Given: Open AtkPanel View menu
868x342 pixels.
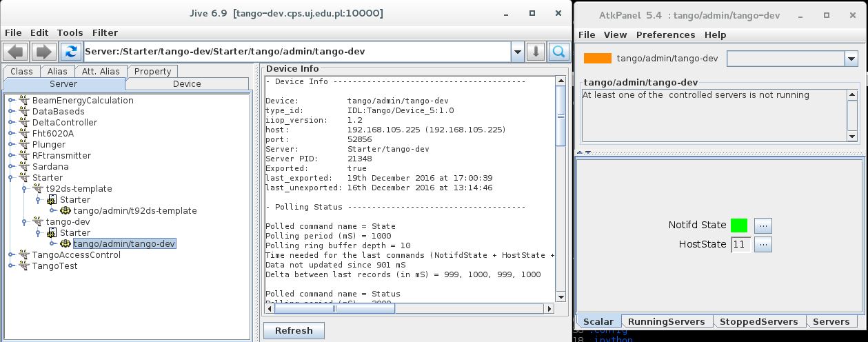Looking at the screenshot, I should [615, 34].
